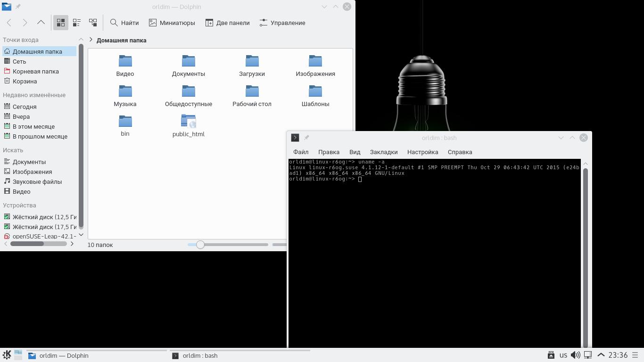Search for Звуковые файлы in sidebar

pos(39,181)
